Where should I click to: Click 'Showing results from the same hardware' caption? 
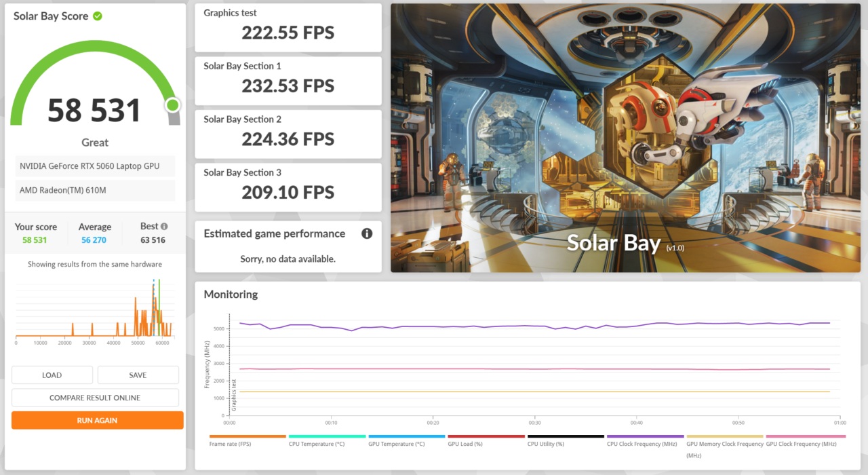[x=95, y=265]
